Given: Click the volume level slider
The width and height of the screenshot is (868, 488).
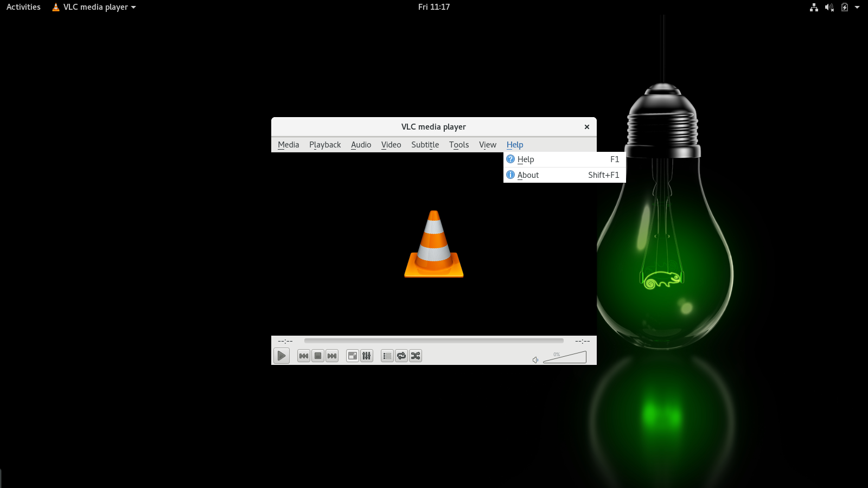Looking at the screenshot, I should pos(565,358).
